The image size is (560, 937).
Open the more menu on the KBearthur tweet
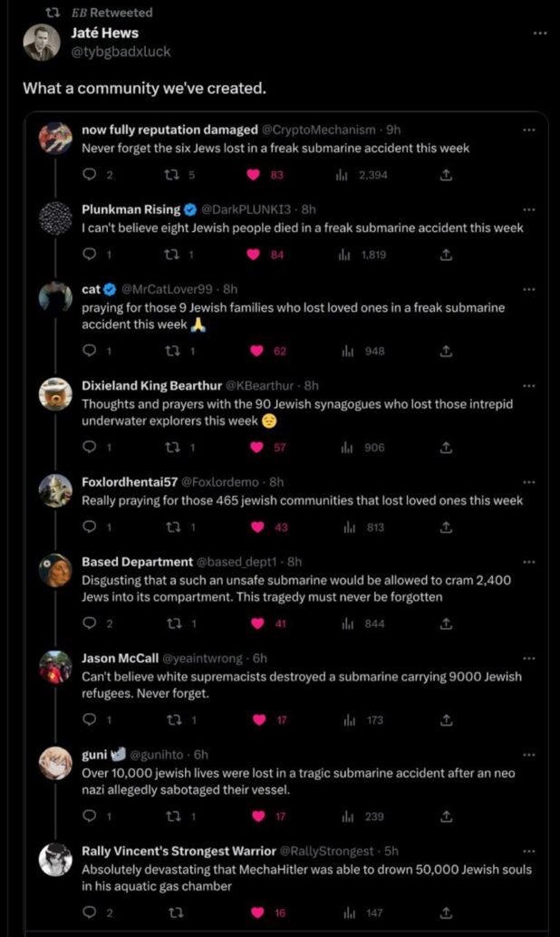[x=529, y=384]
